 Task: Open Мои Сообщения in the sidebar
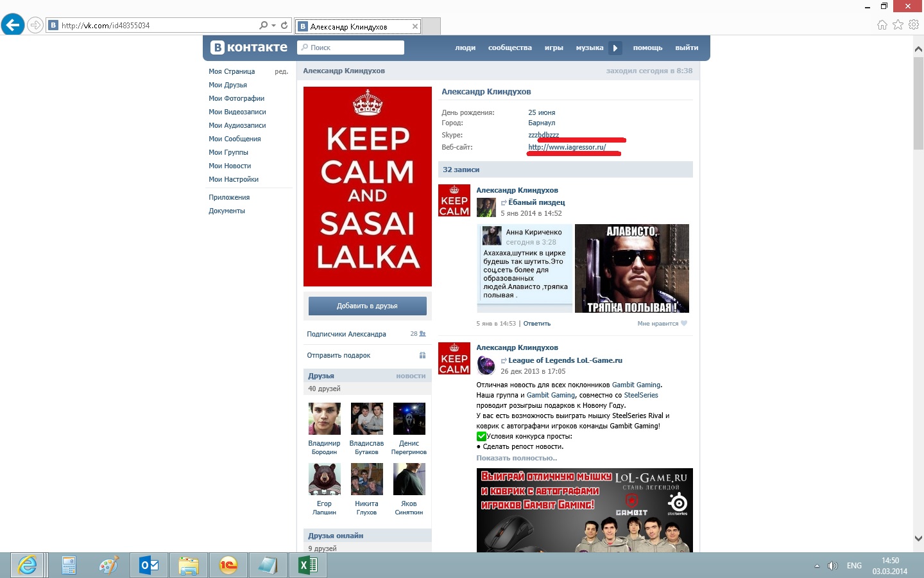click(x=234, y=139)
